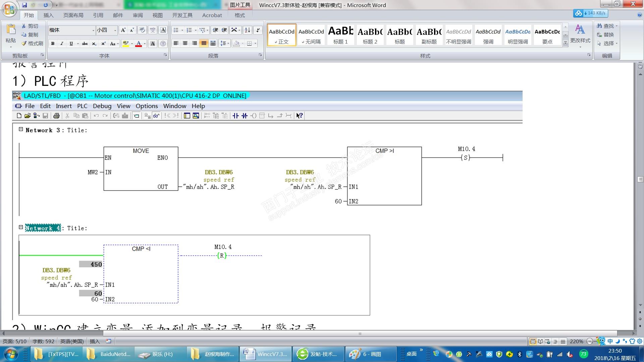Click the Sort A-Z icon

[247, 30]
